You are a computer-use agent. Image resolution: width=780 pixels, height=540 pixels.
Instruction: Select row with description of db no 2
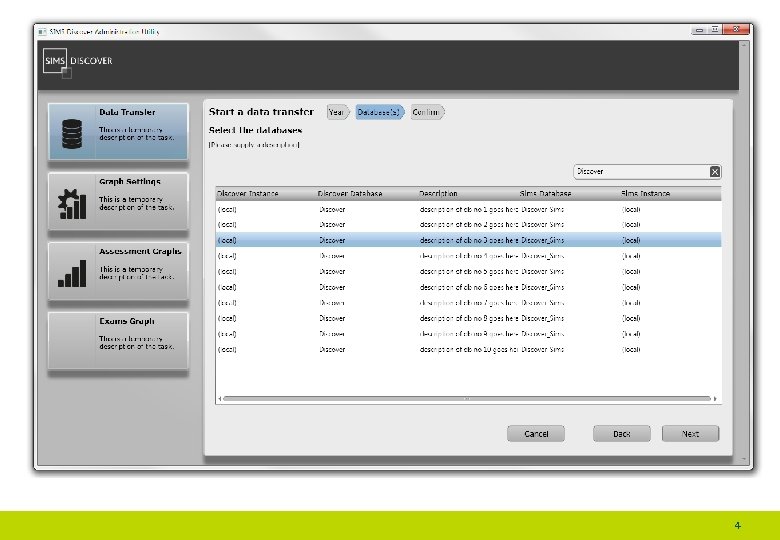point(468,225)
